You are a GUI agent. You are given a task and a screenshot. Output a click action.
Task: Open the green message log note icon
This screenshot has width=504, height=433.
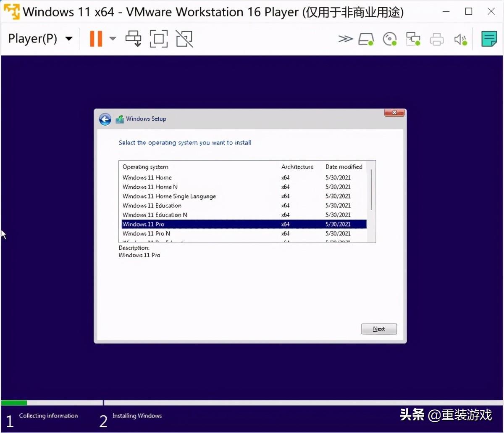pos(489,39)
